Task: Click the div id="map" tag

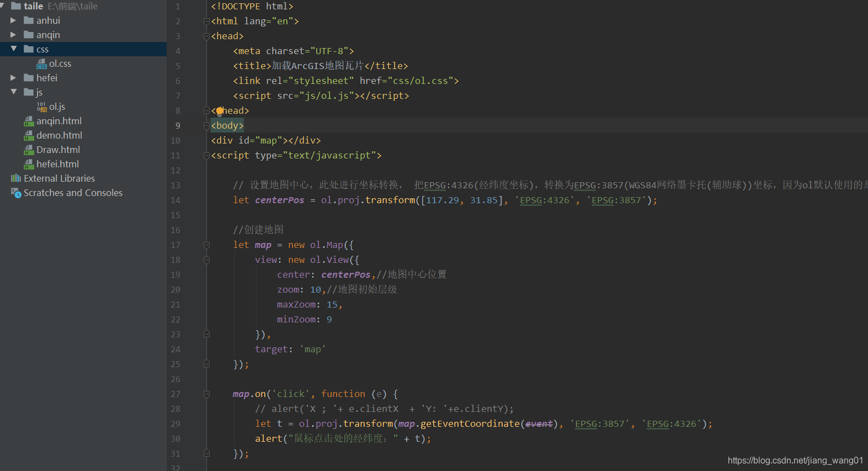Action: [x=266, y=140]
